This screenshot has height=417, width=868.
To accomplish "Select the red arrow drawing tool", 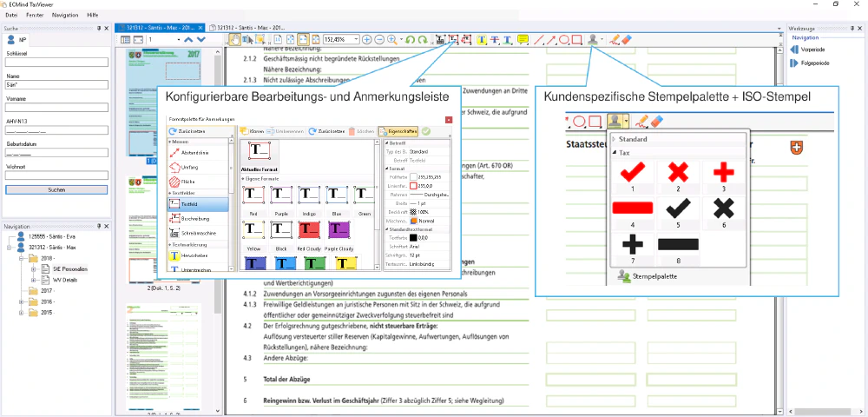I will coord(552,39).
